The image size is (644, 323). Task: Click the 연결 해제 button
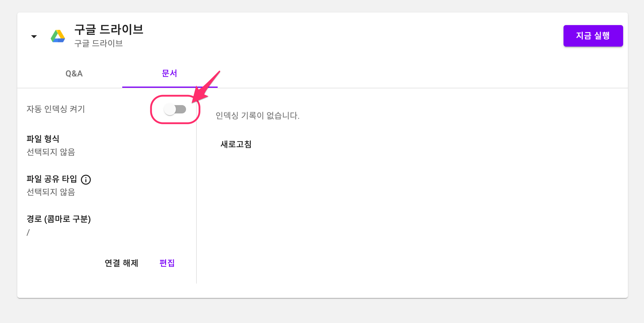(122, 263)
